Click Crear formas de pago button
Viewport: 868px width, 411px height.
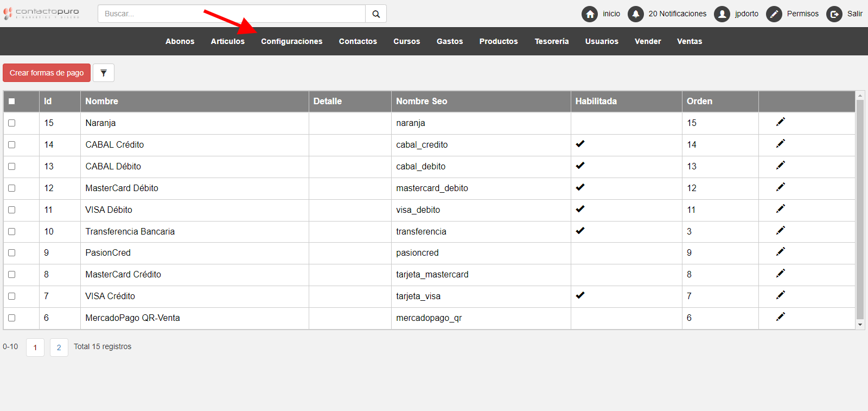(47, 73)
